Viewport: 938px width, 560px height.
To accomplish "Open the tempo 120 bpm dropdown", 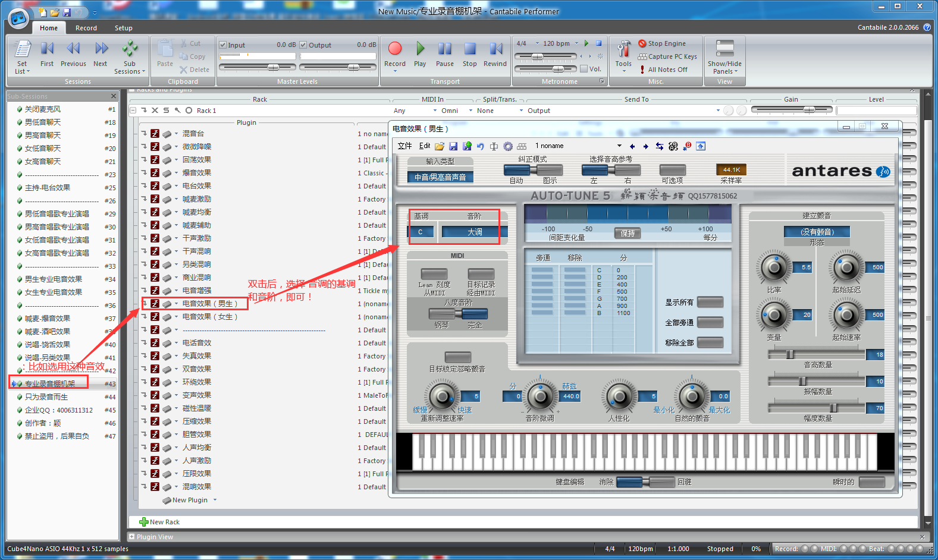I will click(576, 43).
